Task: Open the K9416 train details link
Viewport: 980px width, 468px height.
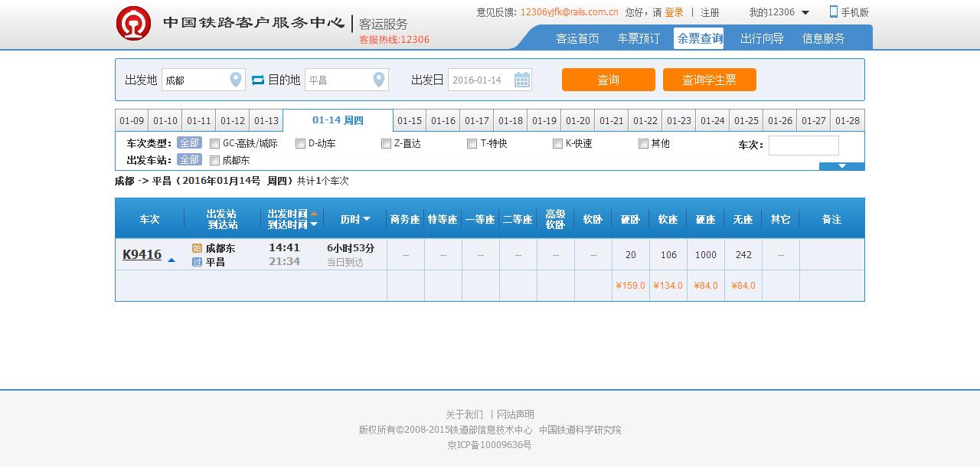Action: 142,255
